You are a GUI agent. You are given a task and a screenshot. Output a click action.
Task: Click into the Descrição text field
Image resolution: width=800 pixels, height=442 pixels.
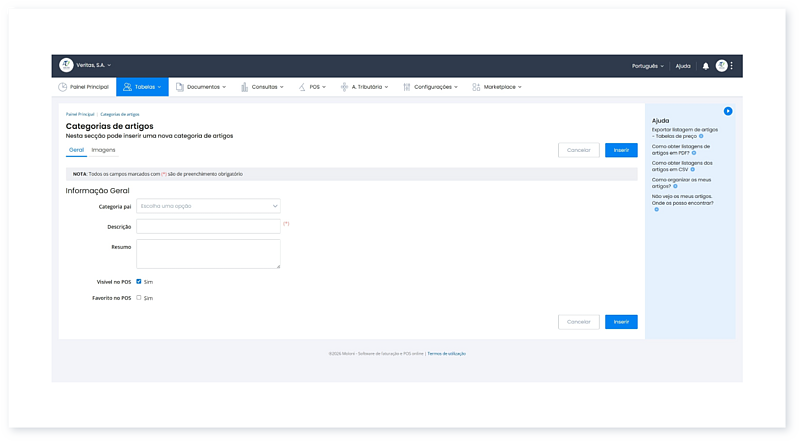208,226
